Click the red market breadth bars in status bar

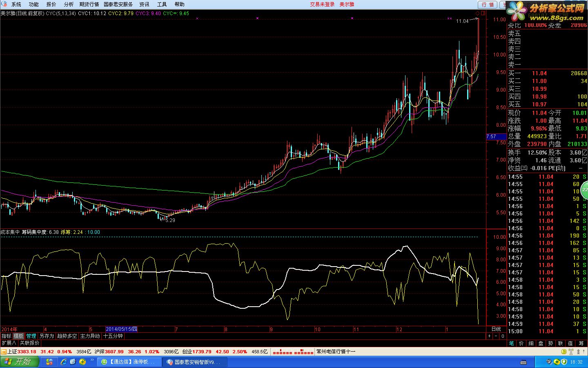coord(293,351)
